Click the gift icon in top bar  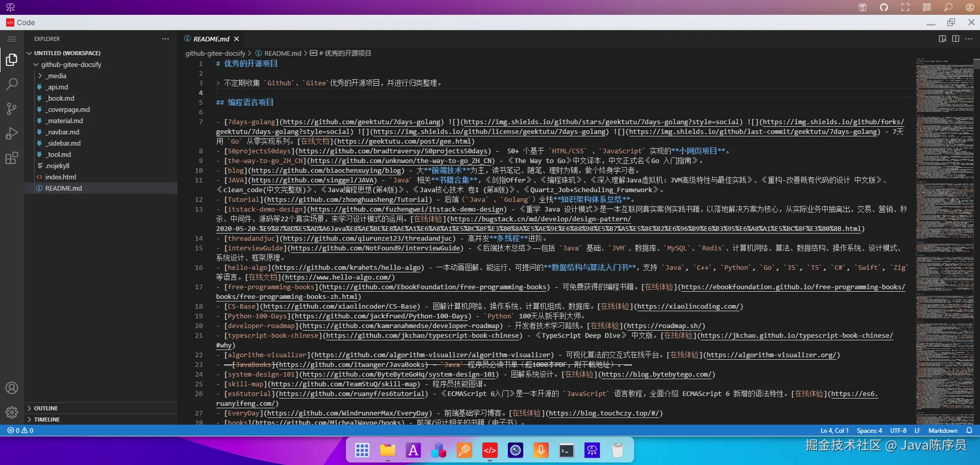point(862,7)
